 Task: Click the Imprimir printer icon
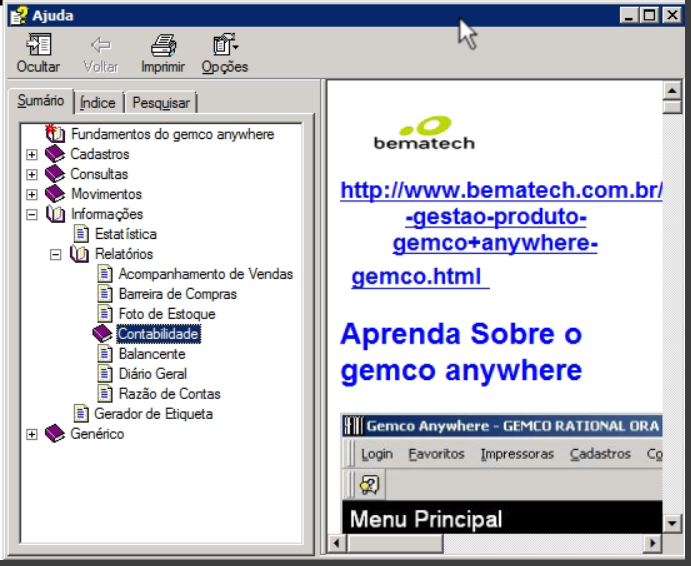coord(163,45)
